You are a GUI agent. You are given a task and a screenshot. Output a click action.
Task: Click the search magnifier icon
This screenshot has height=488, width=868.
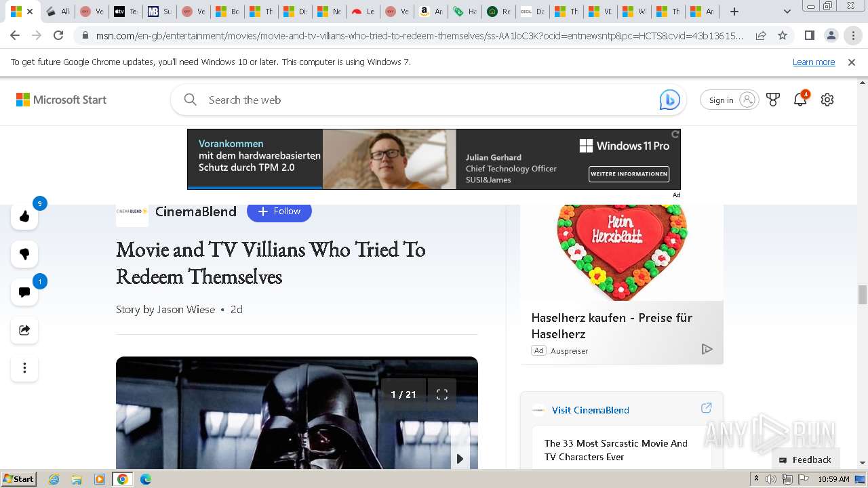coord(191,100)
